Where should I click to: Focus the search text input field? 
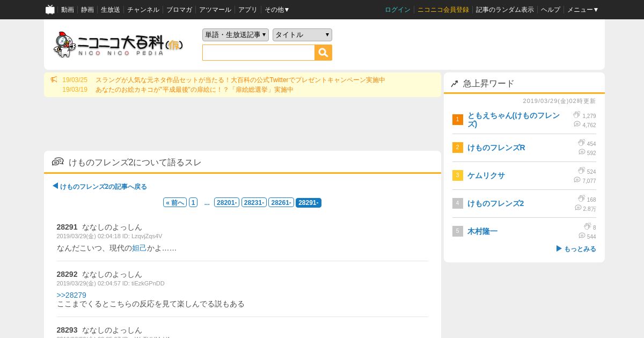tap(259, 53)
